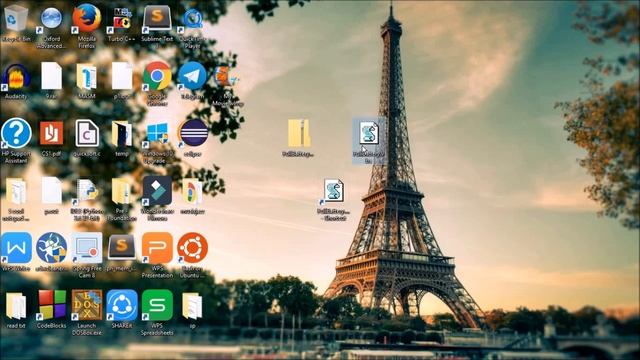Image resolution: width=640 pixels, height=360 pixels.
Task: Click the temp folder icon
Action: 122,134
